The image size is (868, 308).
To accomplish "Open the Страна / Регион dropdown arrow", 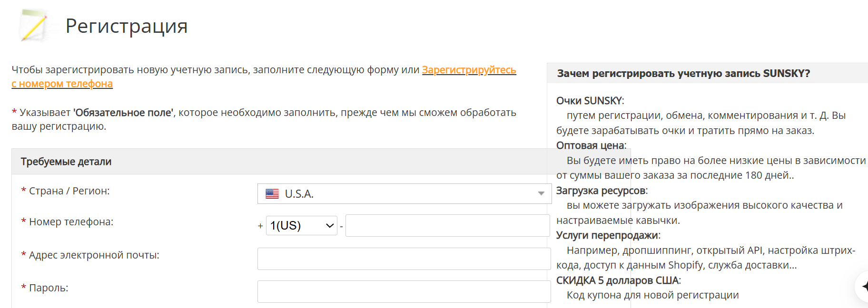I will (x=541, y=193).
